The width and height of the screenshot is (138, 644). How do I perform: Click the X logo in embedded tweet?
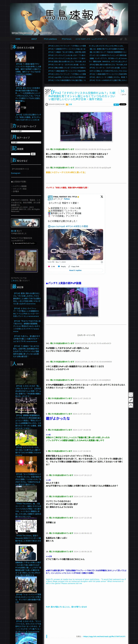click(102, 197)
